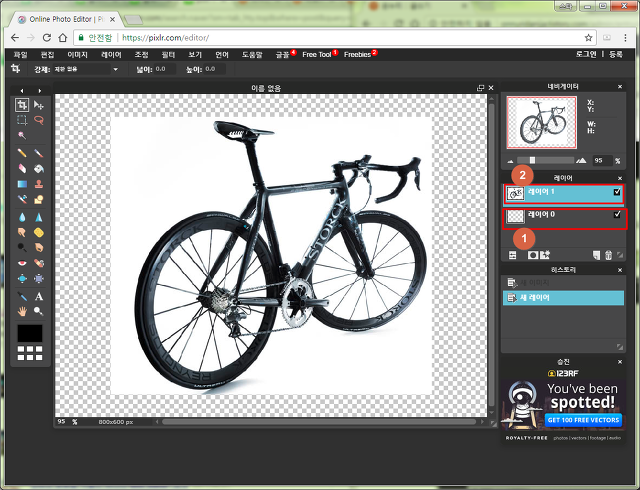Open the 이미지 menu
Screen dimensions: 640x490
pos(78,55)
